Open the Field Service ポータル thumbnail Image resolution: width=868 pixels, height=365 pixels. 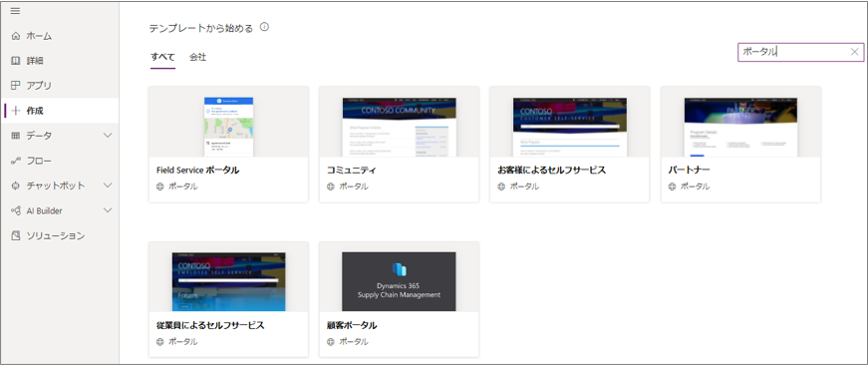point(228,127)
